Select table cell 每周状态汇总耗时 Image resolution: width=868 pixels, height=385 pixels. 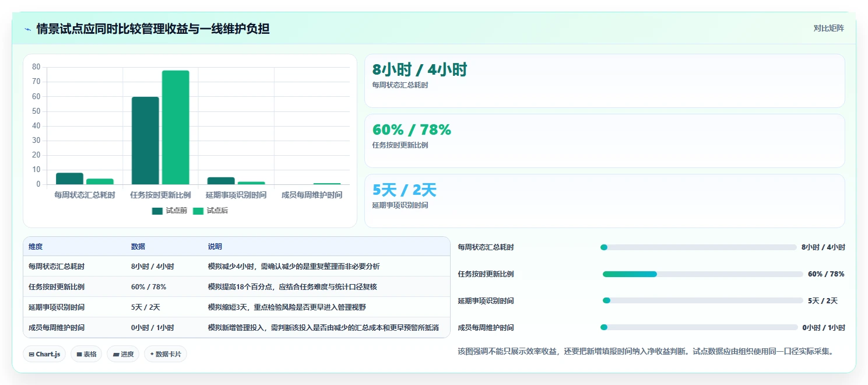click(57, 267)
